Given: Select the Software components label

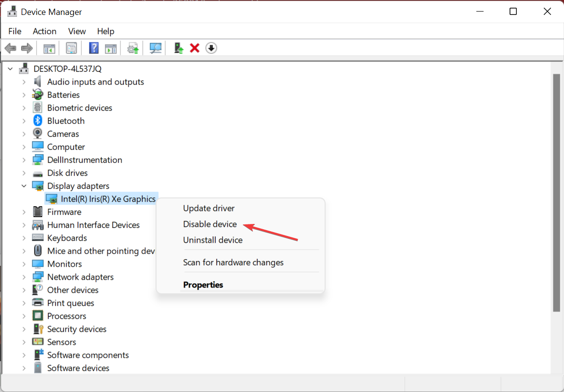Looking at the screenshot, I should (x=88, y=355).
